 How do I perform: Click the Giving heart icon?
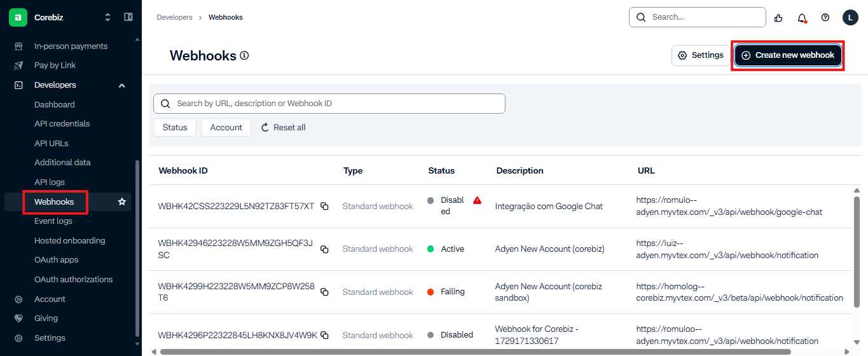tap(18, 318)
